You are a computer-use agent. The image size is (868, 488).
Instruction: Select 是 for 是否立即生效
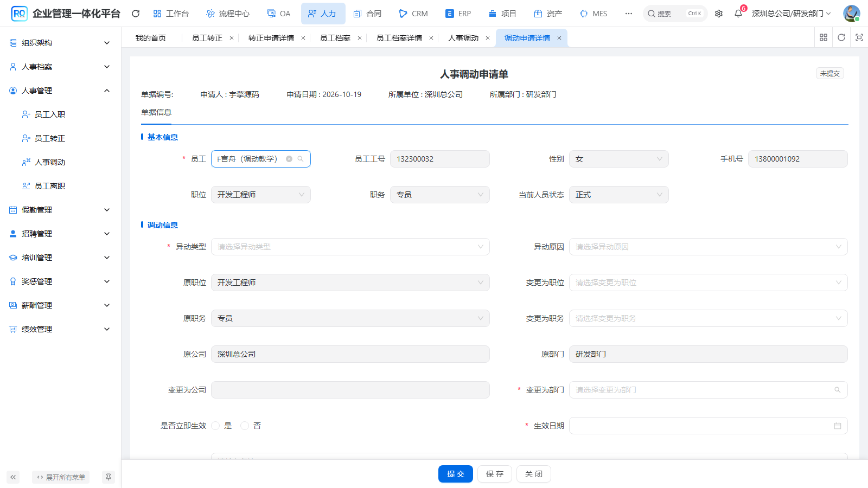tap(216, 426)
